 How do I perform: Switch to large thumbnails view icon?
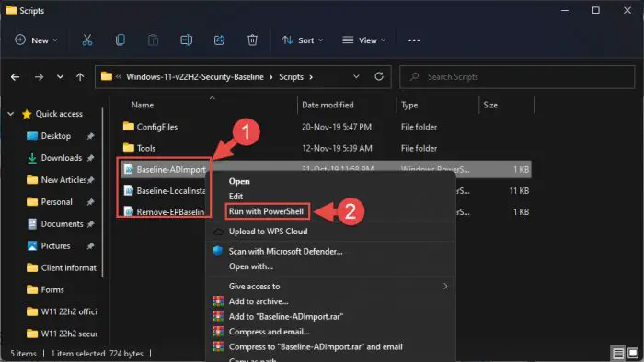point(633,353)
